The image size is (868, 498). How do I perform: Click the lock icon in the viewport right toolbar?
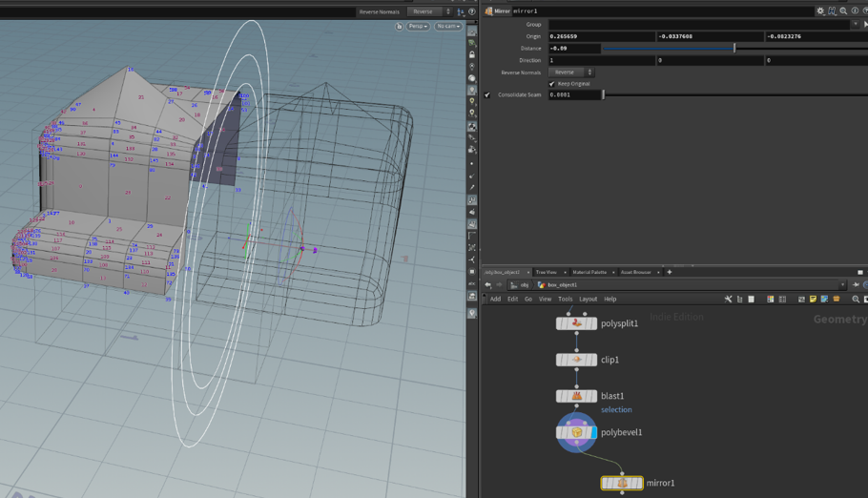472,55
